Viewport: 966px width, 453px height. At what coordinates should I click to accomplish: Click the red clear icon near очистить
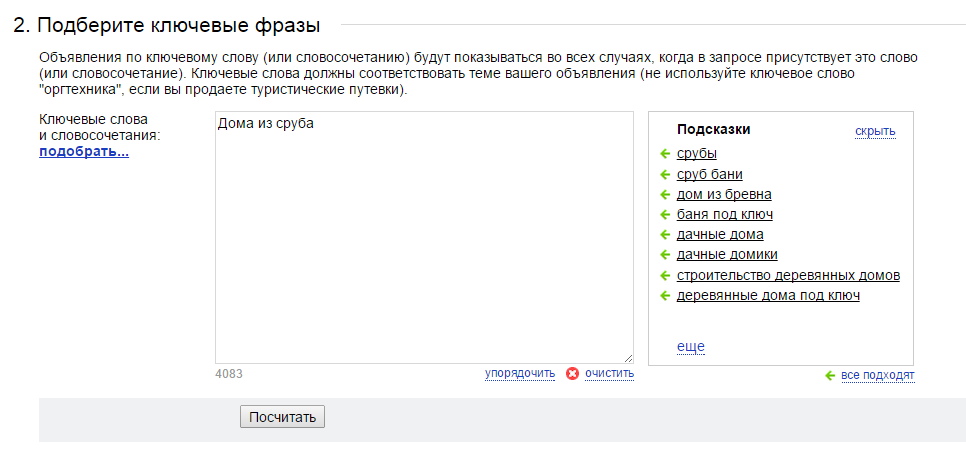coord(572,373)
